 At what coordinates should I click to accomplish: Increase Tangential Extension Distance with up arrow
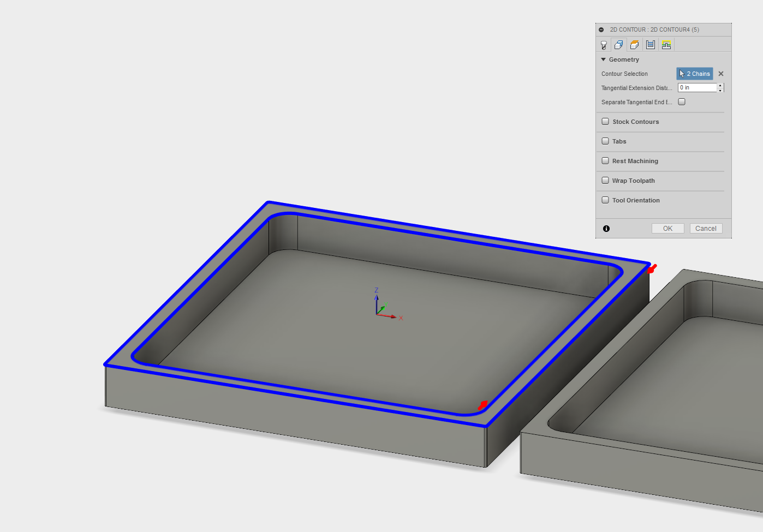tap(720, 85)
